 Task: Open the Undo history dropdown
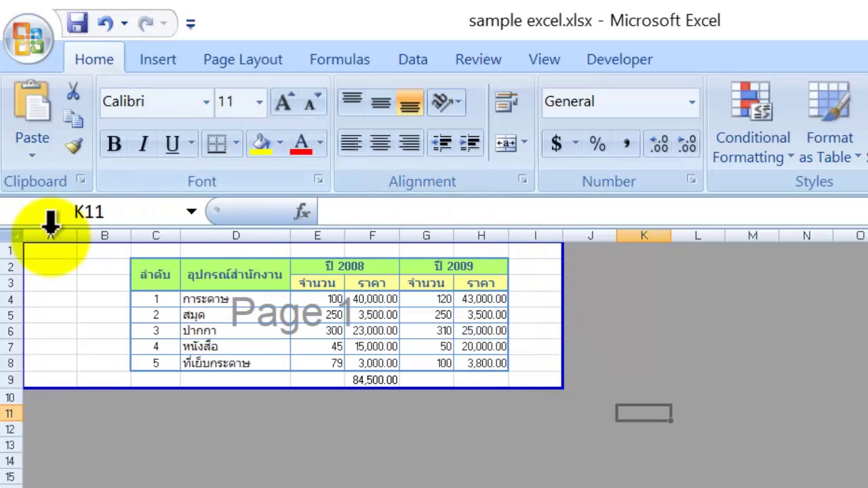tap(124, 24)
